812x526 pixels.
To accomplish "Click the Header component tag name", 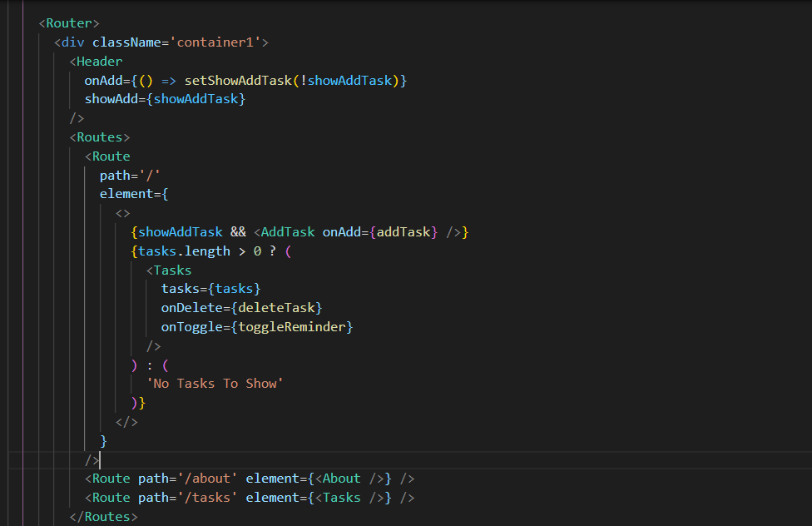I will 100,62.
